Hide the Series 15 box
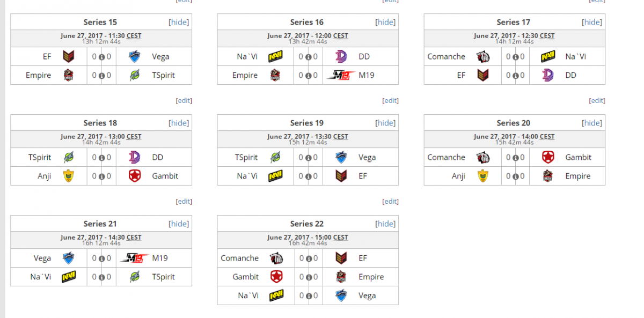 point(179,22)
